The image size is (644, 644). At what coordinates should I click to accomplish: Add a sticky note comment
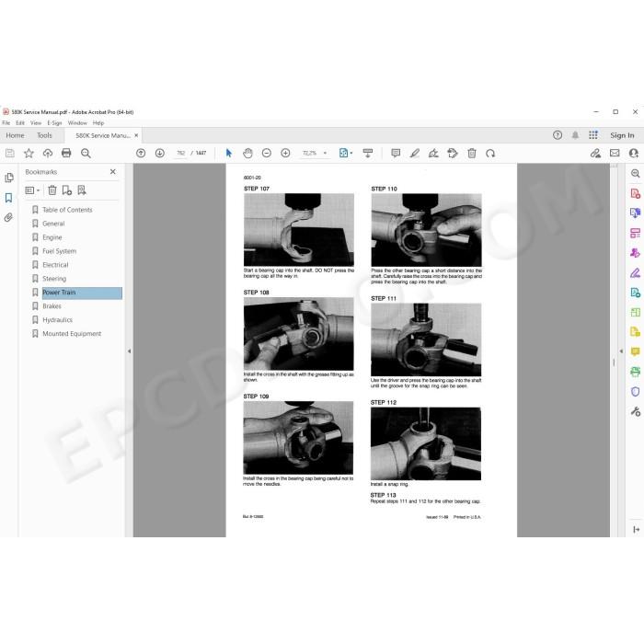(396, 154)
